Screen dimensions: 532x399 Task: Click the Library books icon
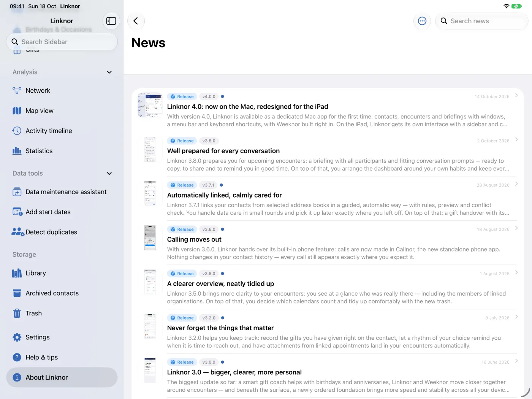click(17, 273)
